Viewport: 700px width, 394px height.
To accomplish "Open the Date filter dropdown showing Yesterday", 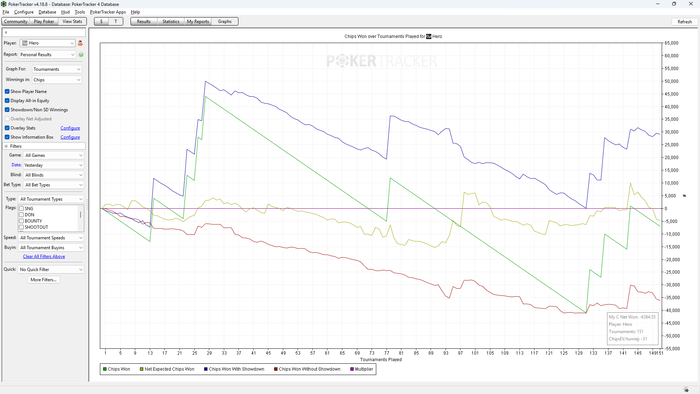I will [x=54, y=165].
